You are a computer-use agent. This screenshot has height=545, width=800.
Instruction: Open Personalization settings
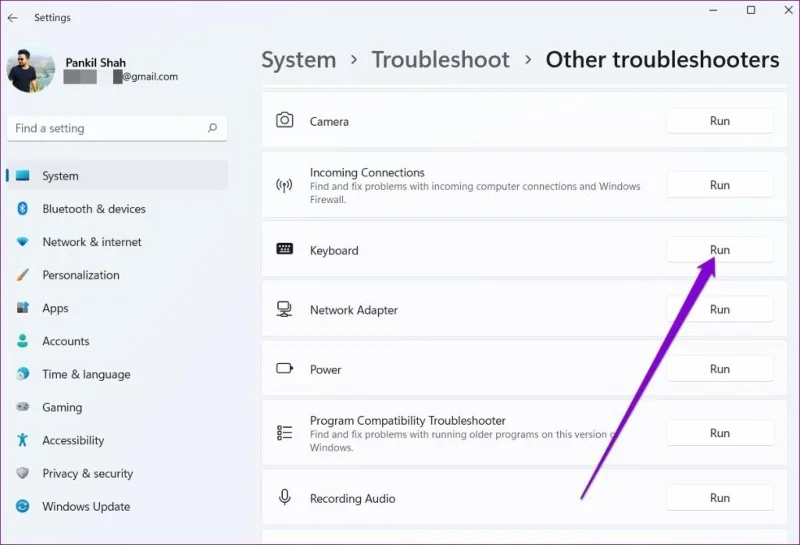point(117,275)
